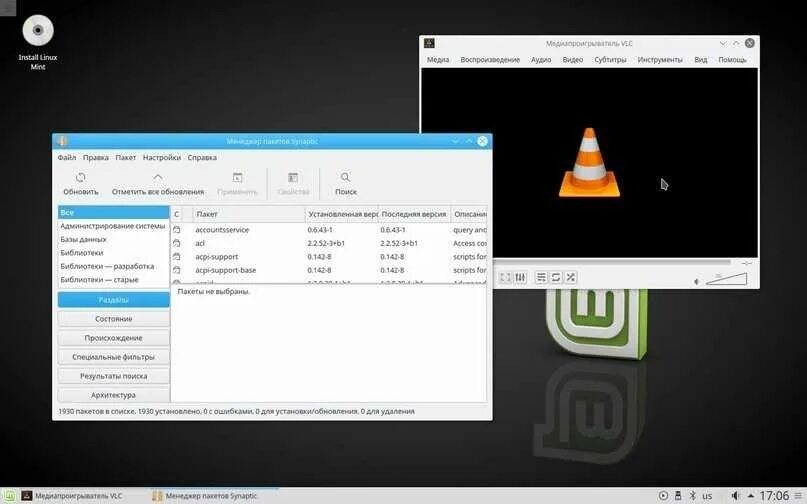This screenshot has height=504, width=807.
Task: Select Администрирование системы section
Action: [113, 226]
